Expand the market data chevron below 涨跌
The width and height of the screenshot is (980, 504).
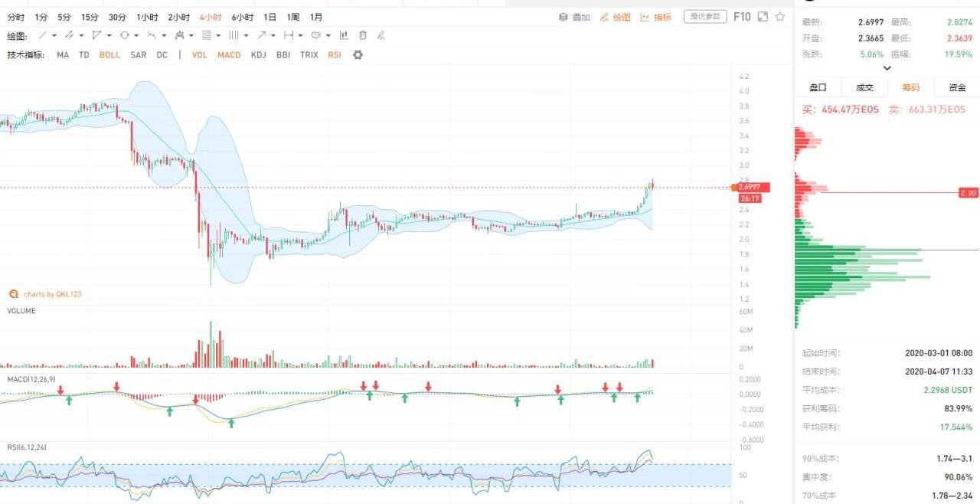(887, 68)
